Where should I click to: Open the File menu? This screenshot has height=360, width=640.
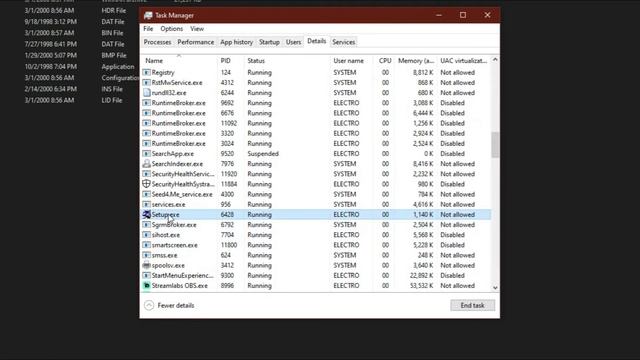148,29
